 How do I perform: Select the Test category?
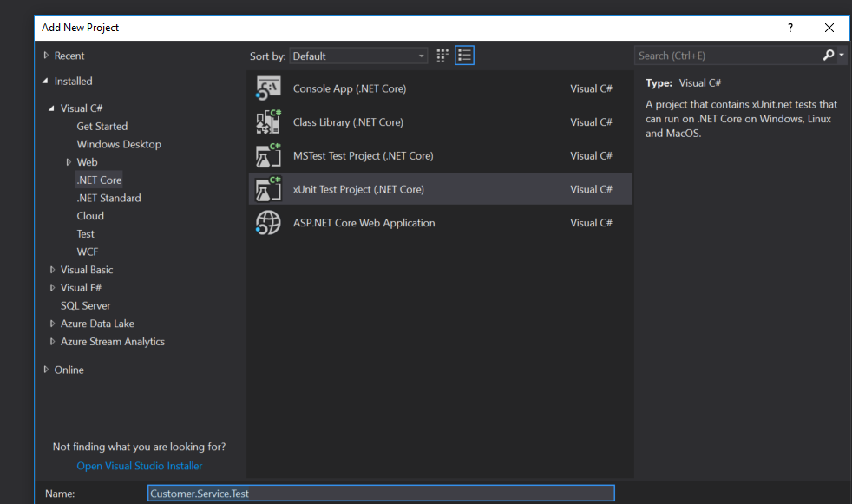click(85, 233)
